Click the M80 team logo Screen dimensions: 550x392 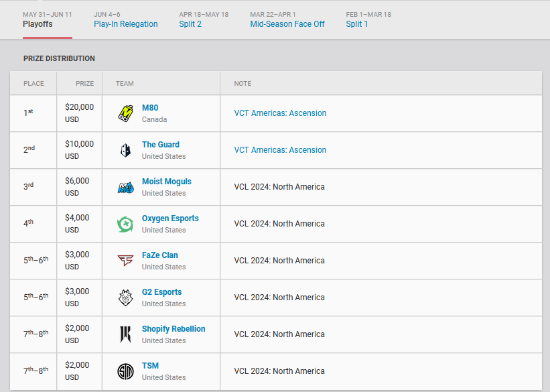(x=125, y=113)
